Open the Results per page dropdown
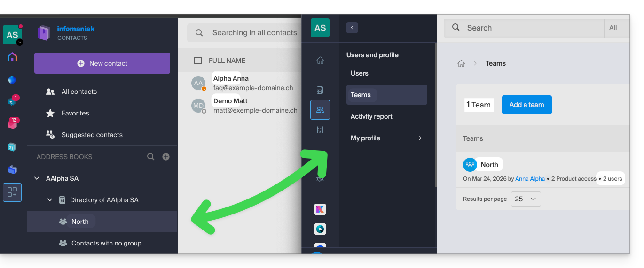The width and height of the screenshot is (644, 268). pos(526,199)
